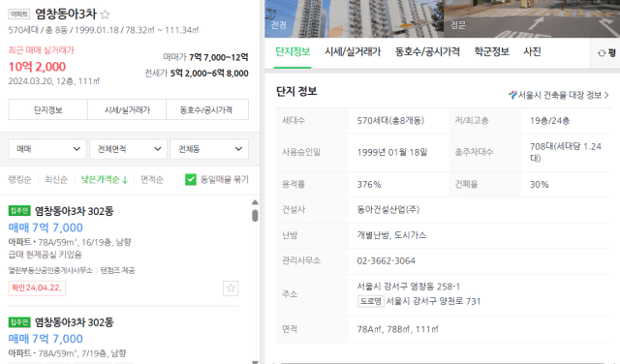This screenshot has width=620, height=364.
Task: Switch to the 단지정보 tab
Action: click(x=293, y=51)
